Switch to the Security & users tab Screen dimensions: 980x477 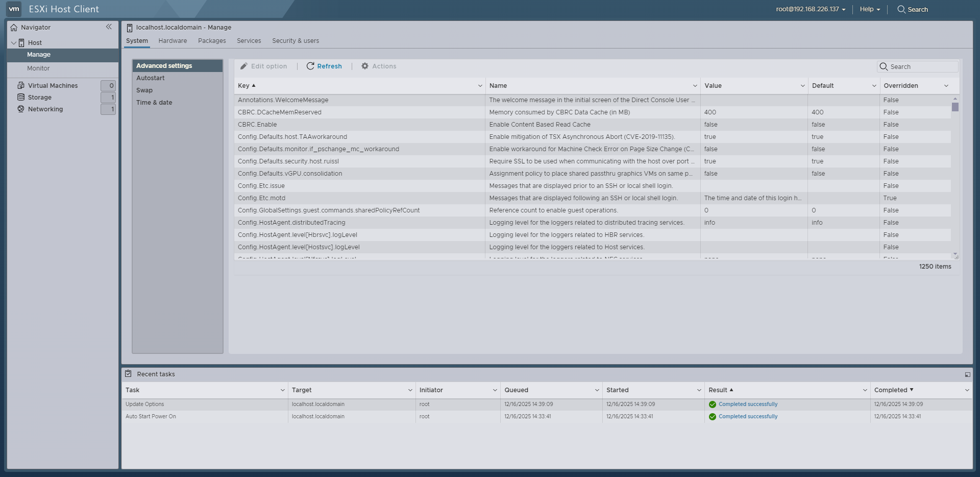(x=295, y=41)
